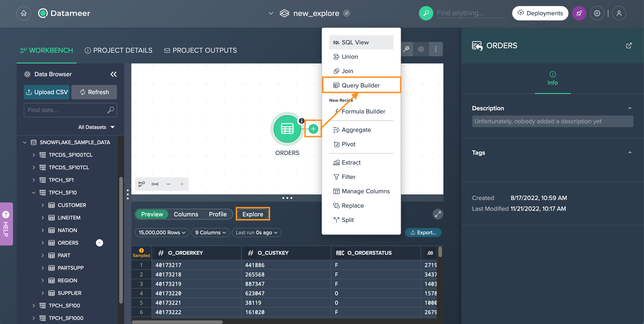Choose Query Builder from the menu
This screenshot has height=324, width=644.
point(361,85)
